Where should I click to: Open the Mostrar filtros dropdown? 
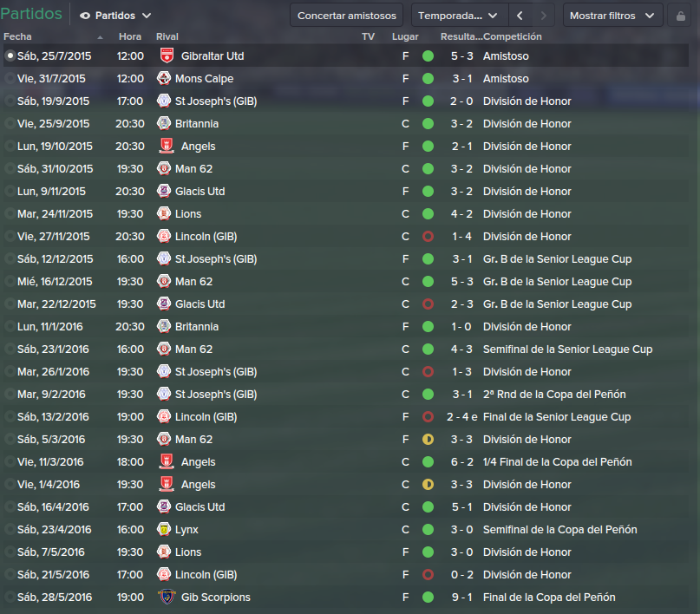tap(612, 16)
